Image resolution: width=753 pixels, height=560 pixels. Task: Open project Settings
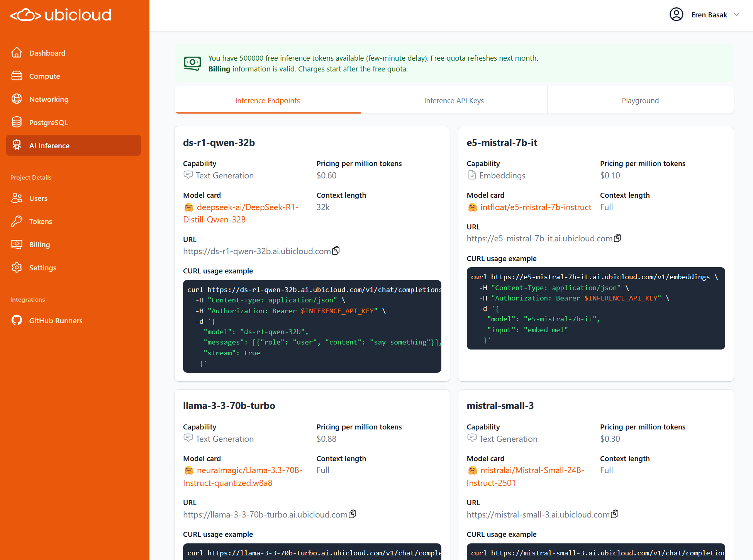(73, 268)
